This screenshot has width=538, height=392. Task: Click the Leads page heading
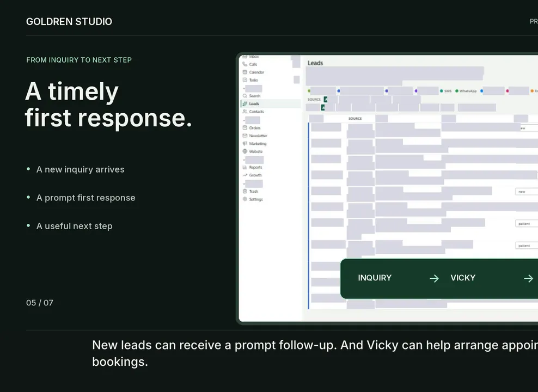pos(315,63)
